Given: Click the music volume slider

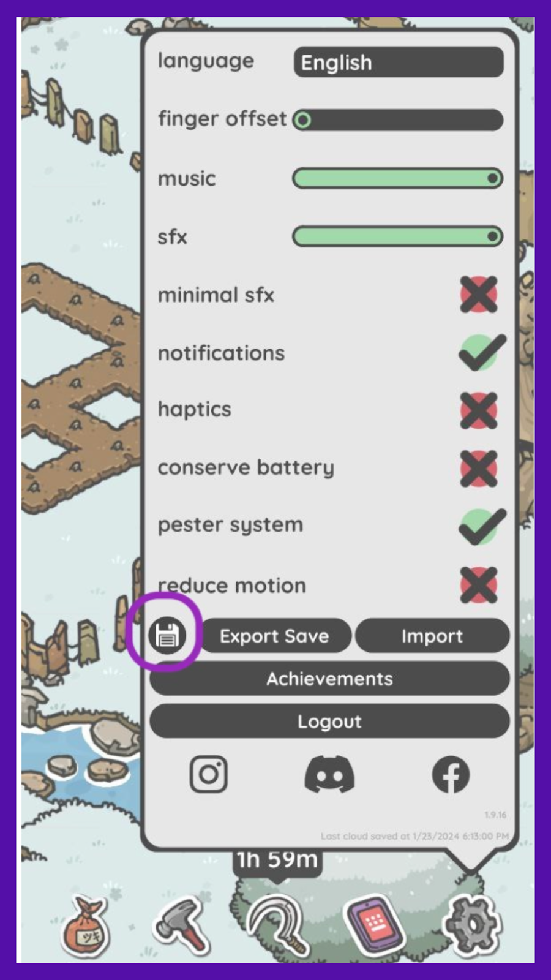Looking at the screenshot, I should [x=398, y=178].
